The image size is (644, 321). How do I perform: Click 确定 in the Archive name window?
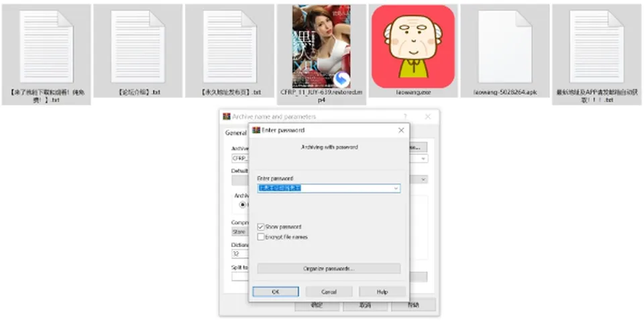(317, 306)
